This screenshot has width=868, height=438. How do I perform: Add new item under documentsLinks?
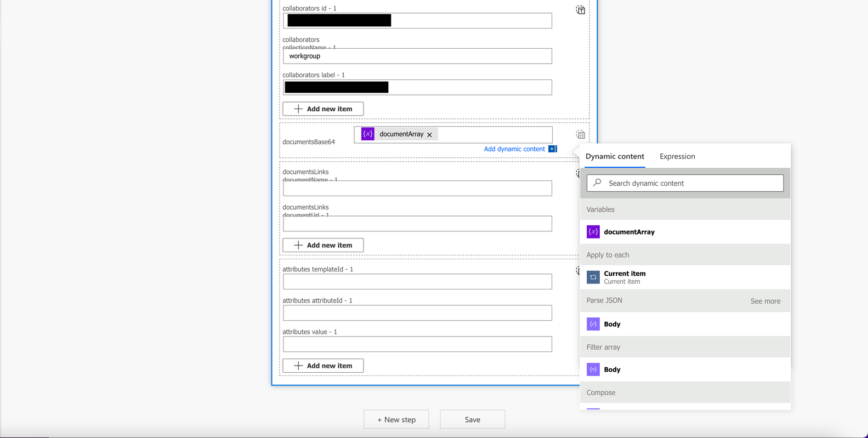click(x=323, y=245)
